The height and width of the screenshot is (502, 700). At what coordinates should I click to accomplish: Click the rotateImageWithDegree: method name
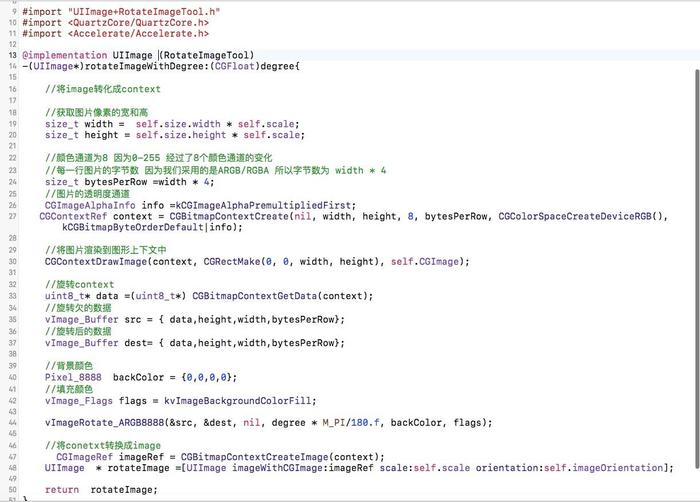[x=147, y=67]
